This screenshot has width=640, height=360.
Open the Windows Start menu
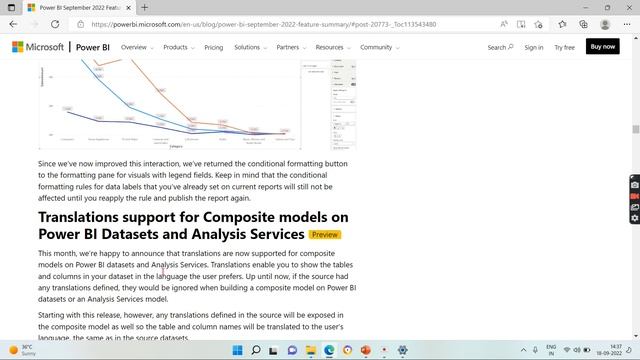point(237,350)
